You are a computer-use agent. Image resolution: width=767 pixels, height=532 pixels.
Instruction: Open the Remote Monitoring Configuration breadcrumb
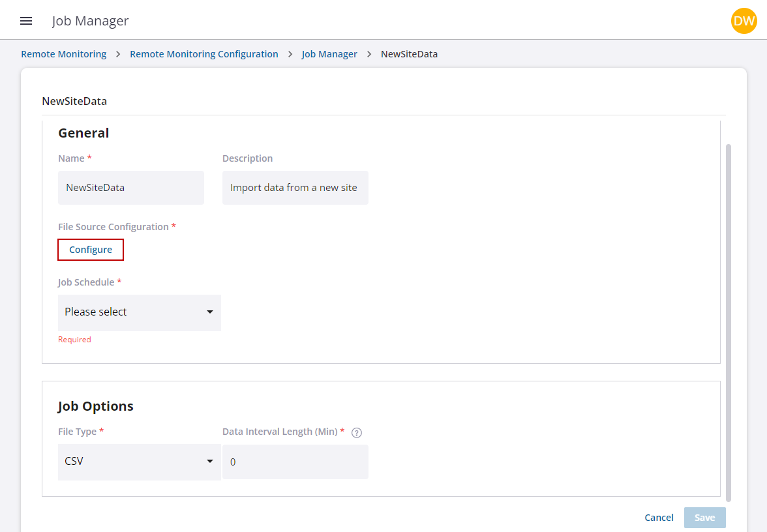coord(203,54)
